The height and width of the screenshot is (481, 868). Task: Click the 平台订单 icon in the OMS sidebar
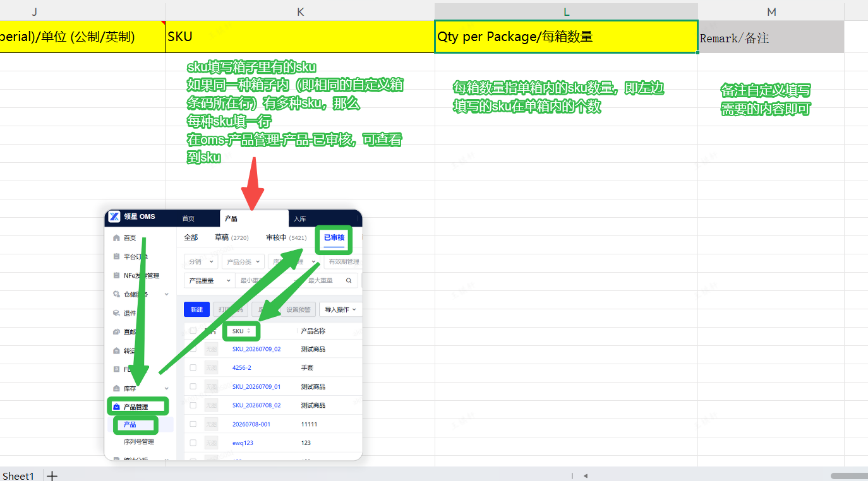coord(116,257)
